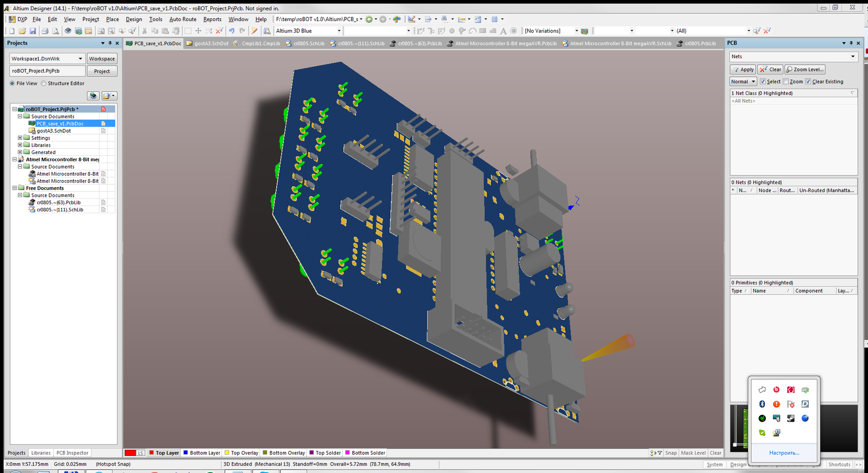
Task: Click the Razer Synapse tray icon
Action: (762, 418)
